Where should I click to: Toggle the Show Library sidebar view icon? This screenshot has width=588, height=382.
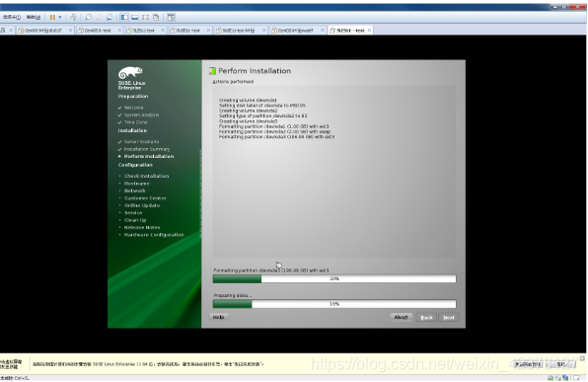[124, 17]
